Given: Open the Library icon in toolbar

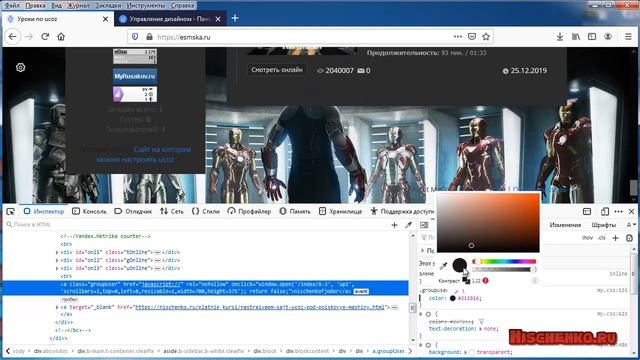Looking at the screenshot, I should pos(576,37).
